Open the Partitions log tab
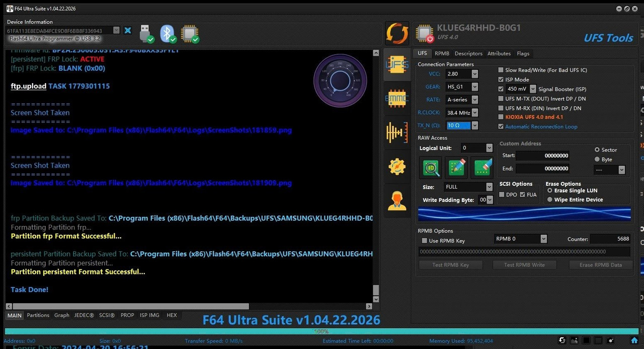The width and height of the screenshot is (644, 349). click(x=38, y=315)
